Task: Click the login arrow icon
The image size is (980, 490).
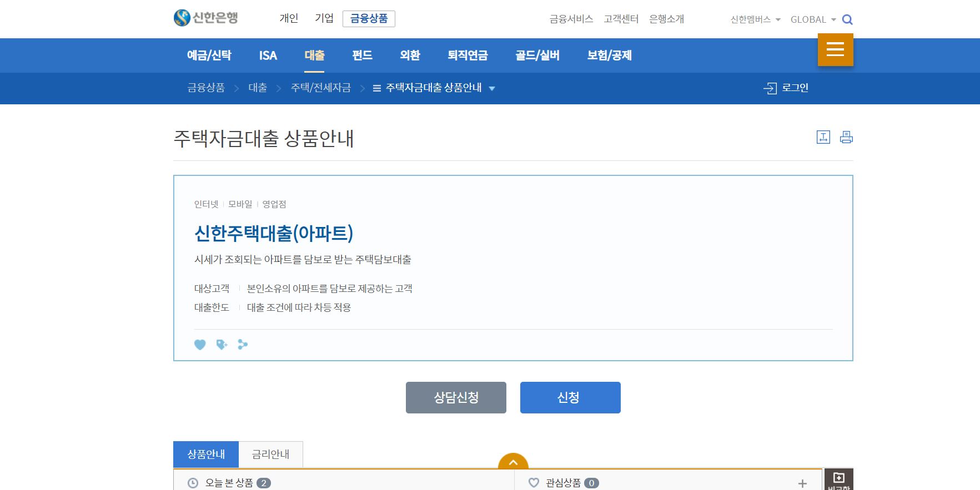Action: tap(770, 88)
